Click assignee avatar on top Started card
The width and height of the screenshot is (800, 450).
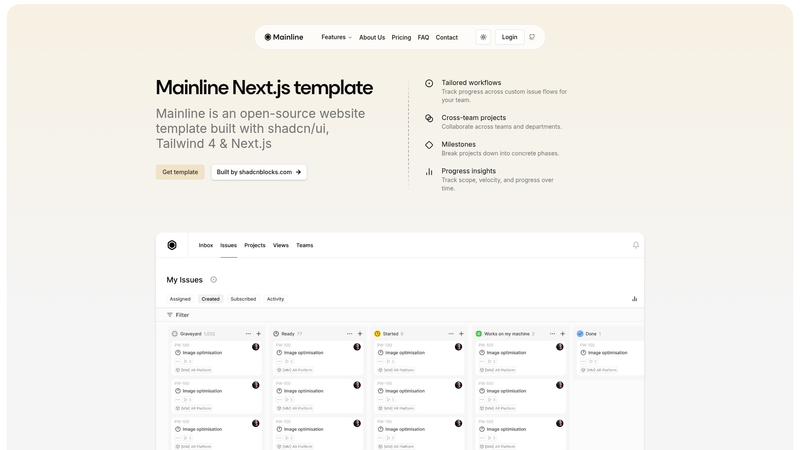tap(459, 347)
